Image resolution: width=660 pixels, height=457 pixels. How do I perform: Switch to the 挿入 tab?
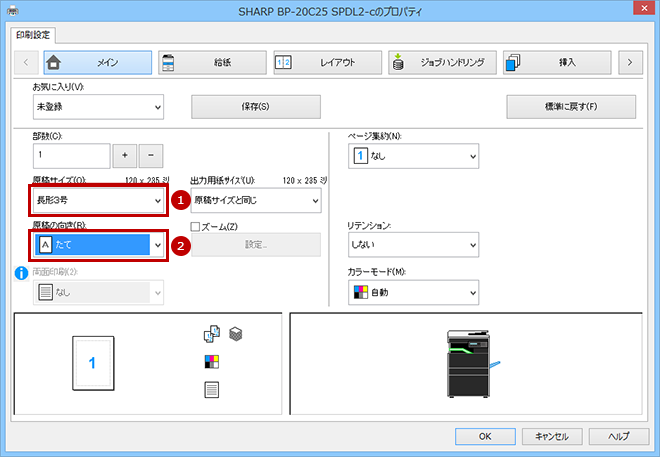[557, 63]
